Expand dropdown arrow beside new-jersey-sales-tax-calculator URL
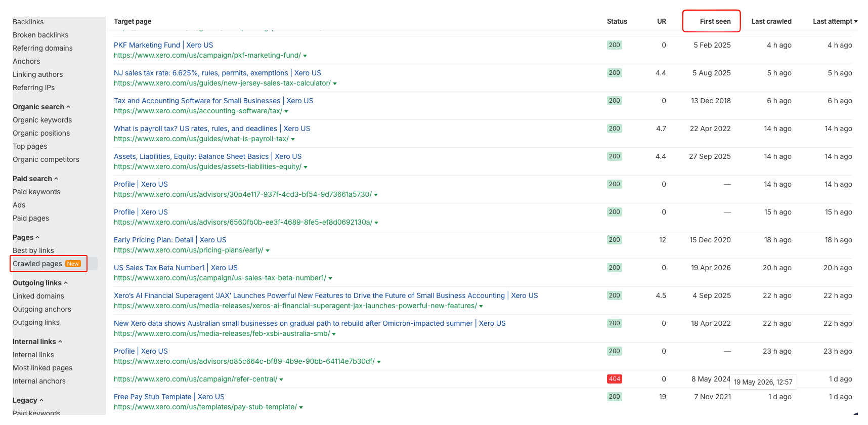 (335, 83)
